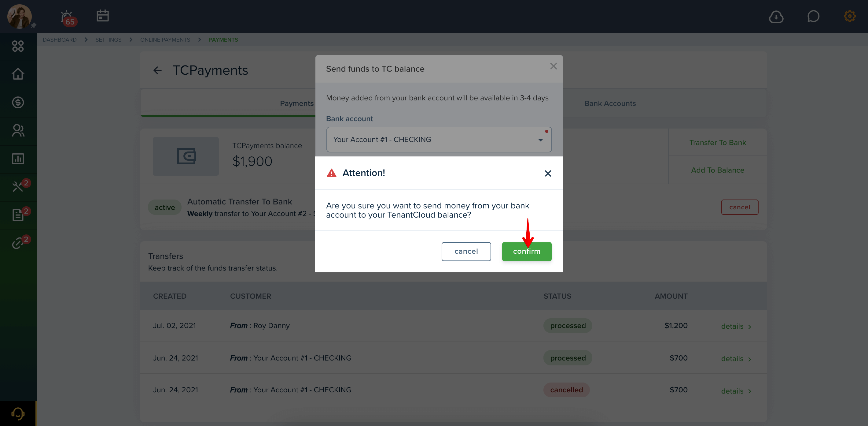Go to Settings in the breadcrumb
This screenshot has width=868, height=426.
pyautogui.click(x=108, y=40)
